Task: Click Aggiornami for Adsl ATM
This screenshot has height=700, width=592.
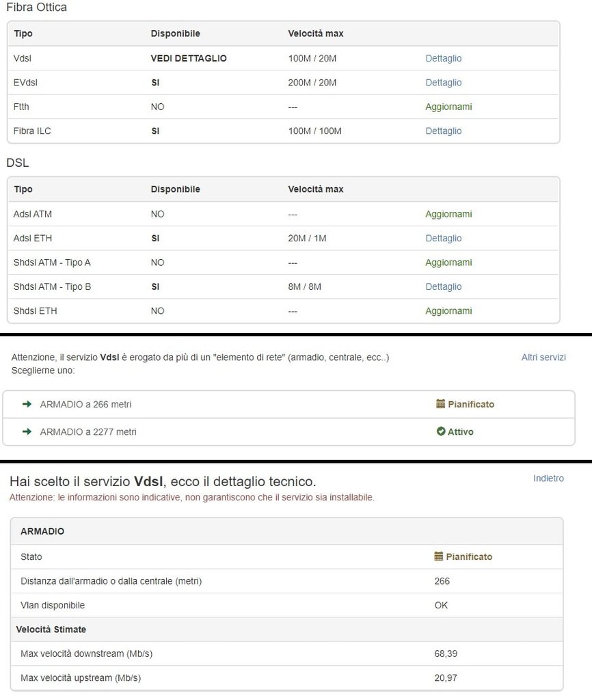Action: [448, 214]
